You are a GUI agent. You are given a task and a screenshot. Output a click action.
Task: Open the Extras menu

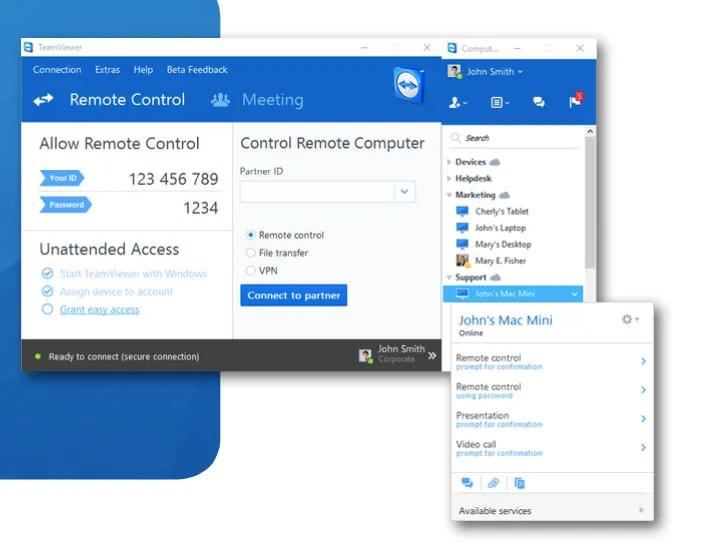[x=107, y=70]
